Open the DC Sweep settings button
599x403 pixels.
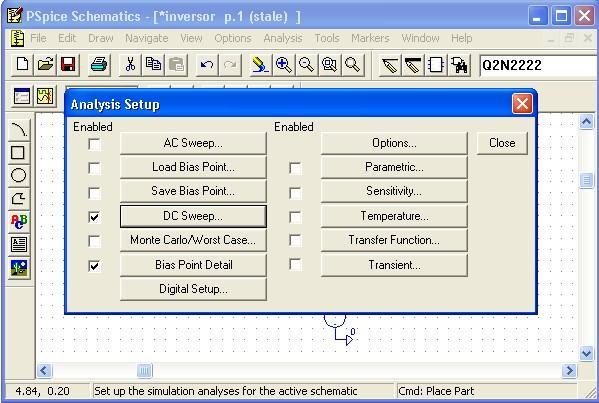193,216
